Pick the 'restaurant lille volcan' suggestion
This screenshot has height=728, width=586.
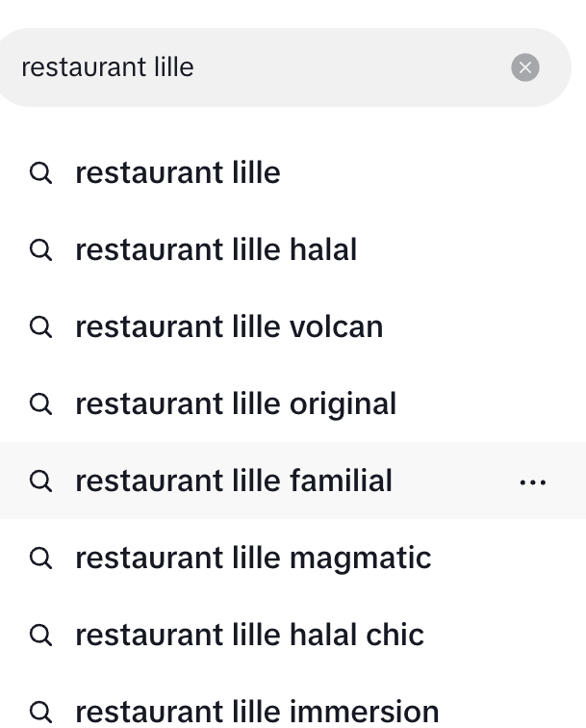coord(229,327)
